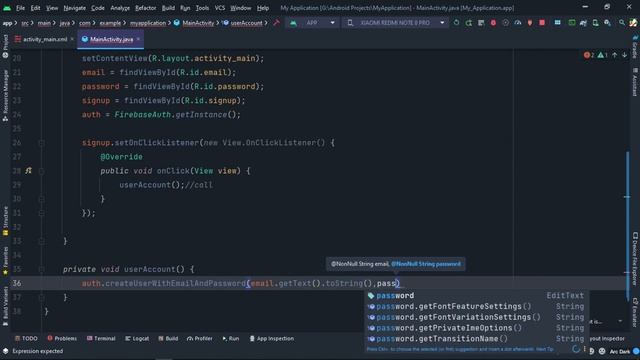This screenshot has height=360, width=640.
Task: Click the Attach Debugger to Process icon
Action: pyautogui.click(x=530, y=23)
